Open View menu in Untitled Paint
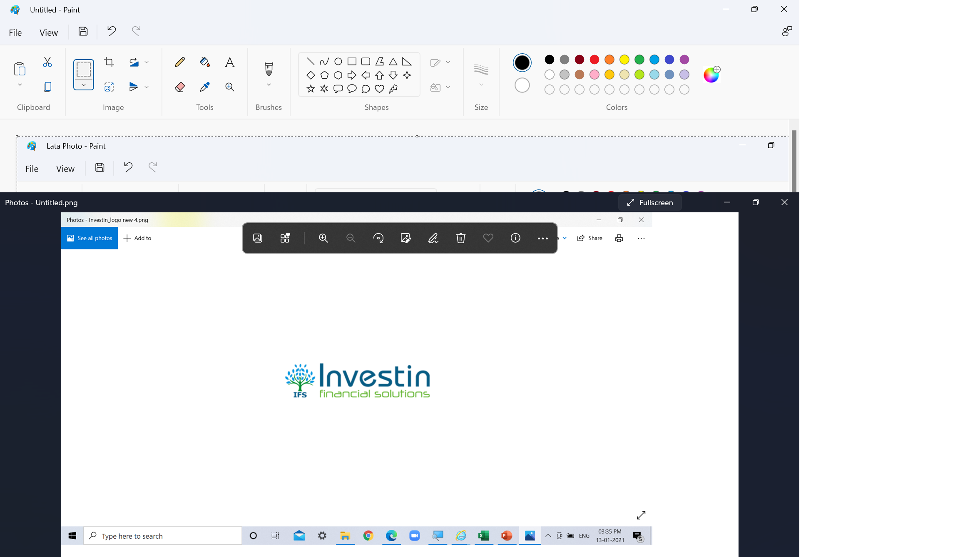Screen dimensions: 980x557 (x=49, y=32)
